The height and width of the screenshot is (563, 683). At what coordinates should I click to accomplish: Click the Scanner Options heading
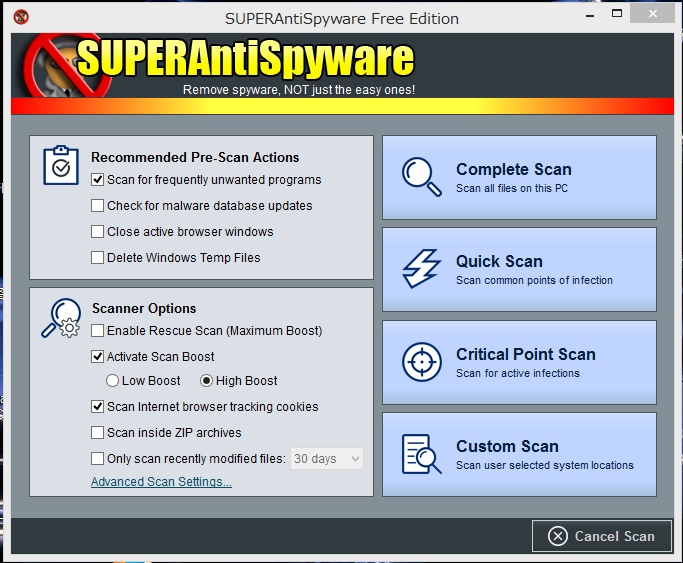[144, 308]
